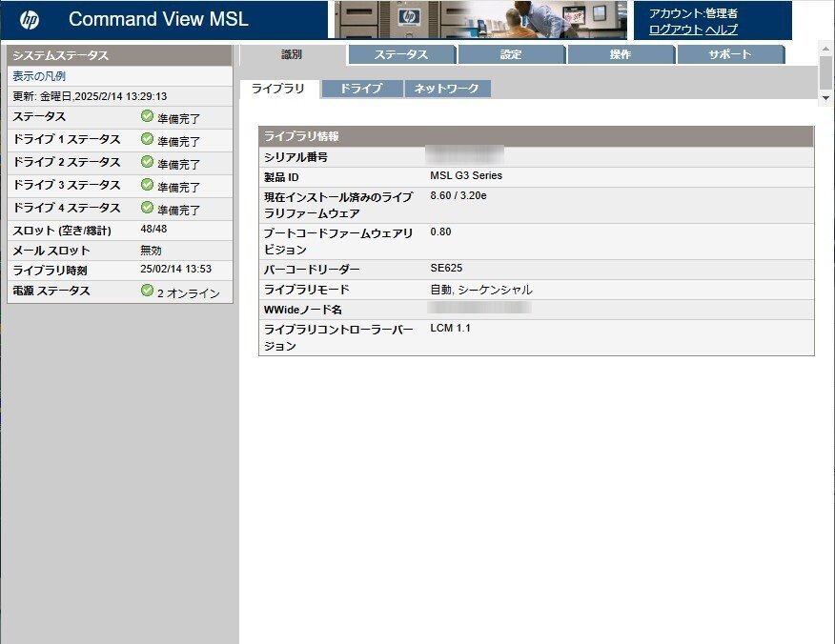
Task: Click green check icon for ドライブ 2 ステータス
Action: (147, 162)
